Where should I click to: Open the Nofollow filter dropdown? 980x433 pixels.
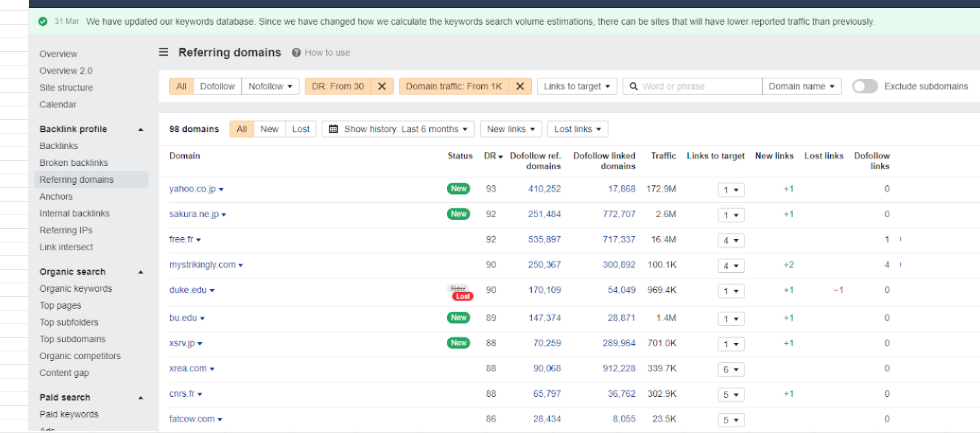(x=270, y=86)
